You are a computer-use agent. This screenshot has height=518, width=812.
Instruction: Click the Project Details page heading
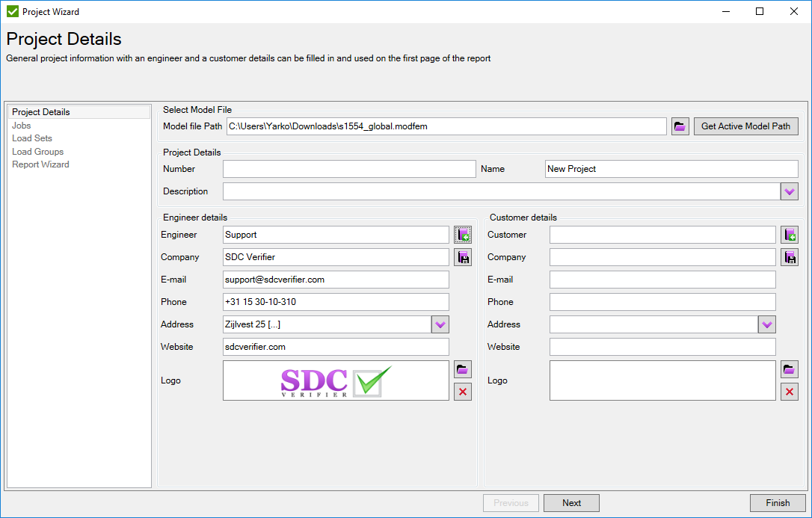pos(64,40)
